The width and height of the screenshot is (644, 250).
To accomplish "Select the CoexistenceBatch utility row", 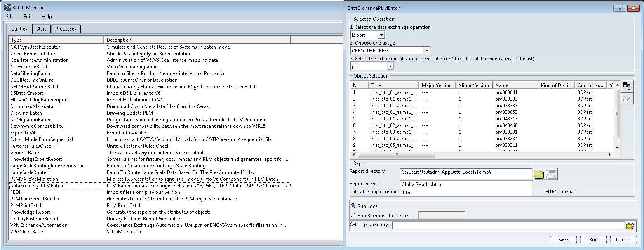I will [150, 67].
